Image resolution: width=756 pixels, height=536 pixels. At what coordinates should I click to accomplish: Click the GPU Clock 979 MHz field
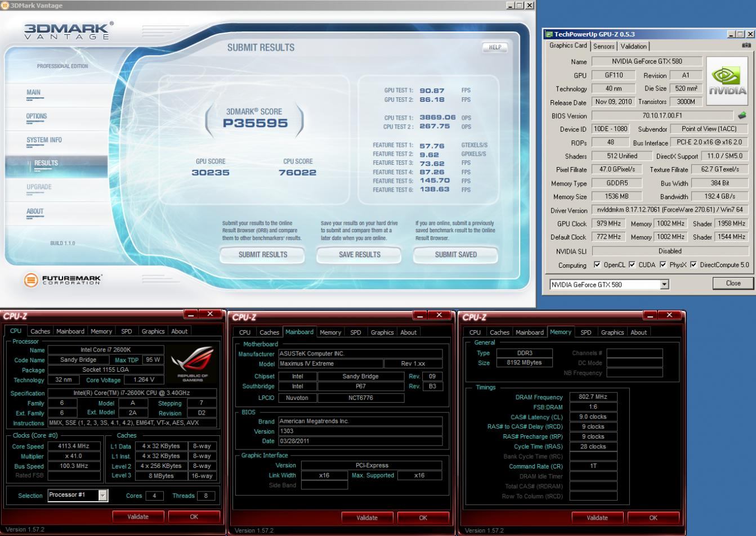608,223
